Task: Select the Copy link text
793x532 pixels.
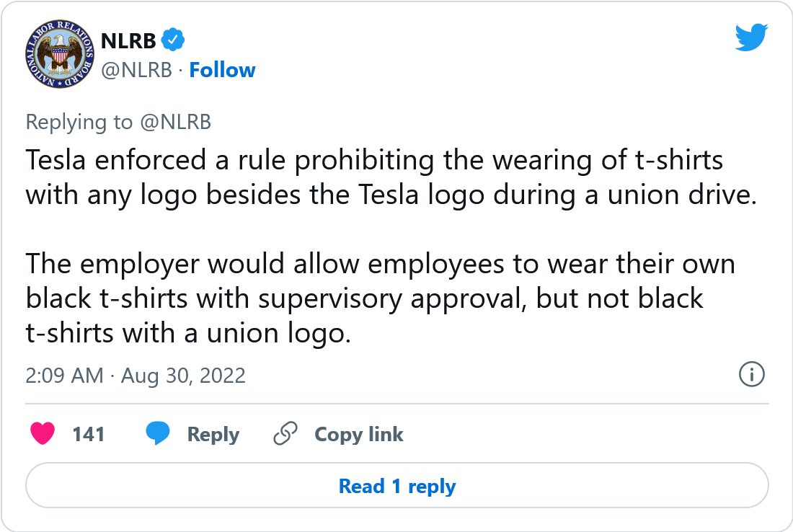Action: [358, 435]
